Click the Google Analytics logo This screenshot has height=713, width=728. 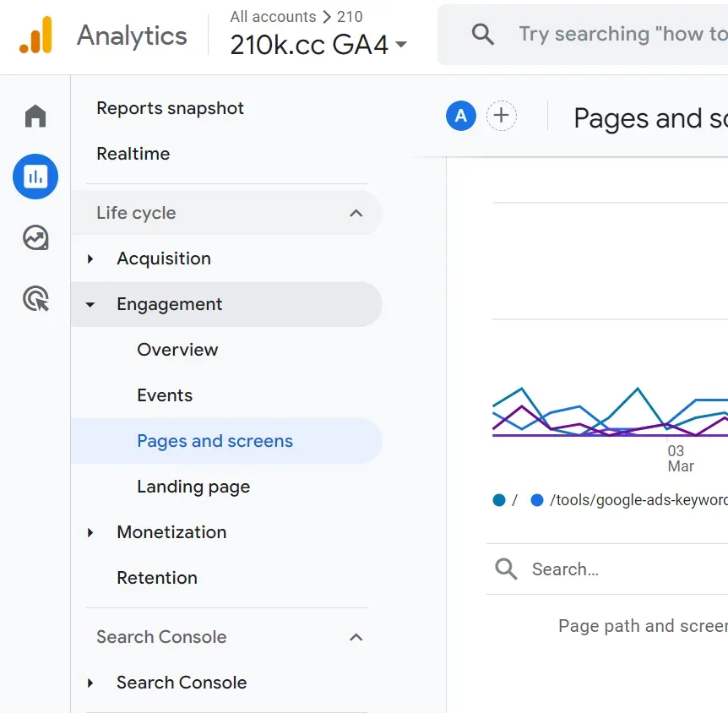coord(35,35)
